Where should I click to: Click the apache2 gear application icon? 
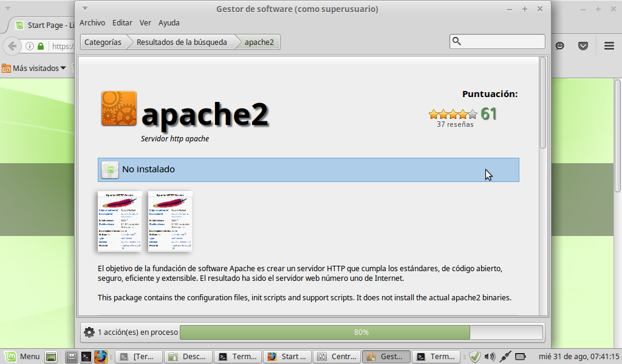[118, 108]
